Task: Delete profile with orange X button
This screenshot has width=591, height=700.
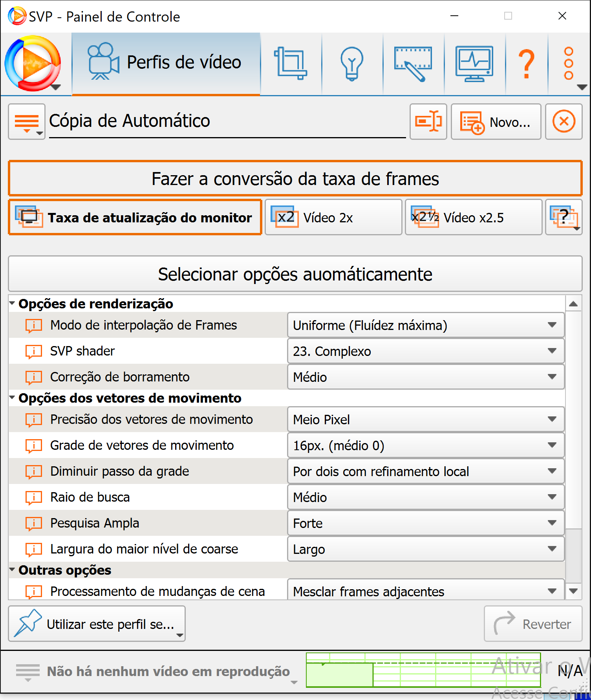Action: (x=564, y=121)
